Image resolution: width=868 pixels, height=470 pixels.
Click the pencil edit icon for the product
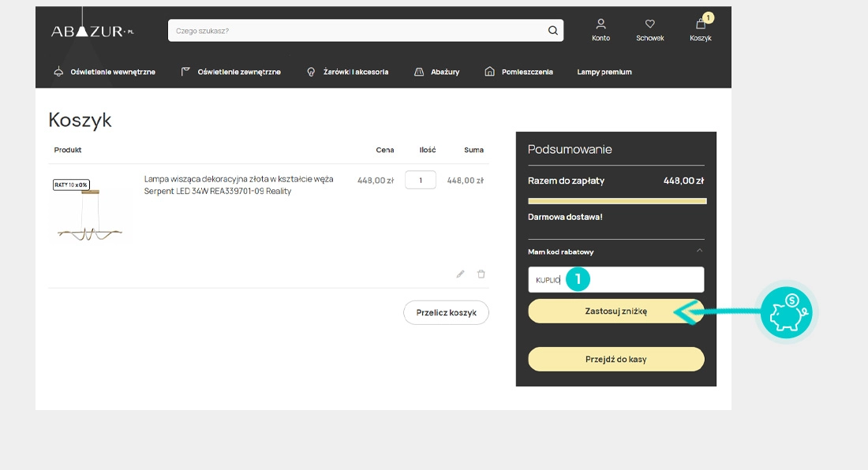click(x=460, y=274)
